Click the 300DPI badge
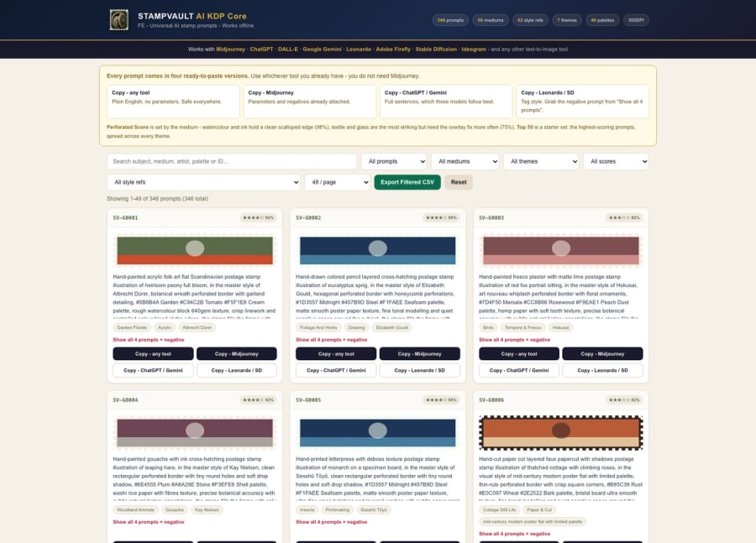Image resolution: width=756 pixels, height=543 pixels. [636, 20]
